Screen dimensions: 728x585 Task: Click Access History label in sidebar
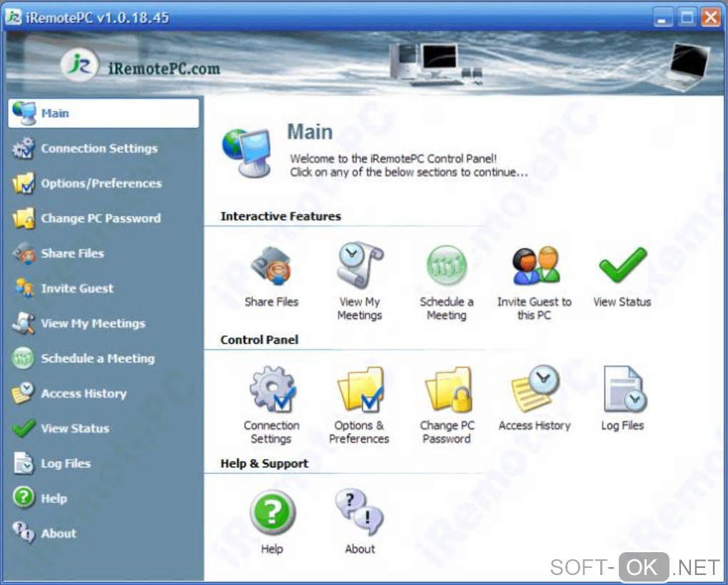tap(84, 393)
